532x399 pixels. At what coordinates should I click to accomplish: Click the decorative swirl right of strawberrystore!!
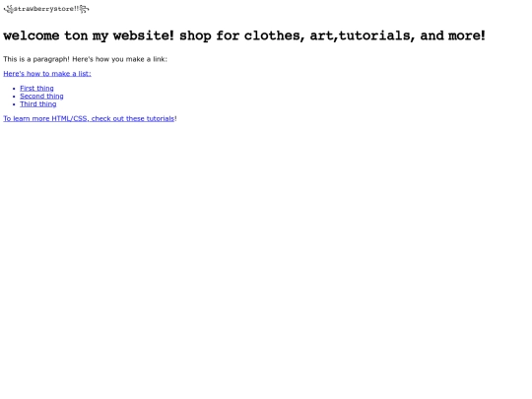[x=84, y=9]
